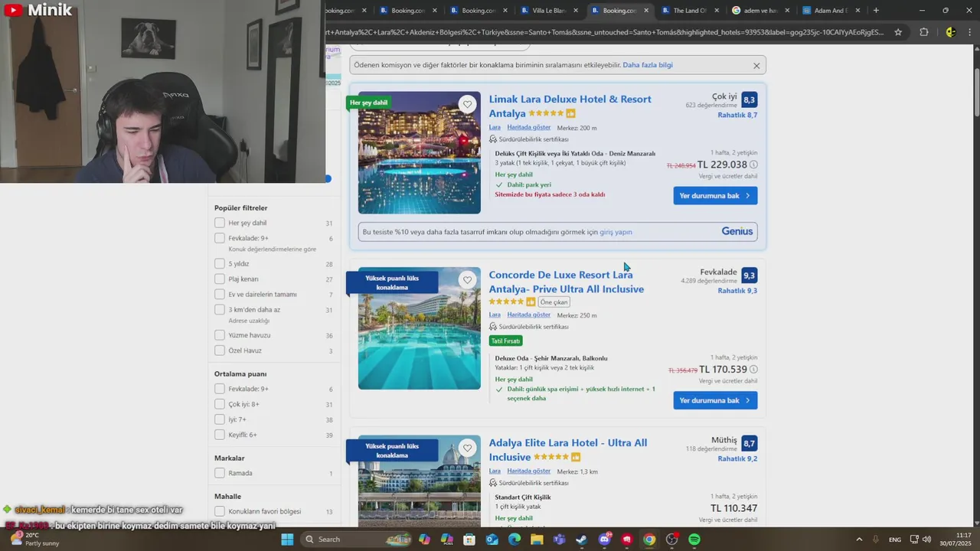Save Limak Lara Deluxe hotel with heart icon
The height and width of the screenshot is (551, 980).
pos(467,105)
